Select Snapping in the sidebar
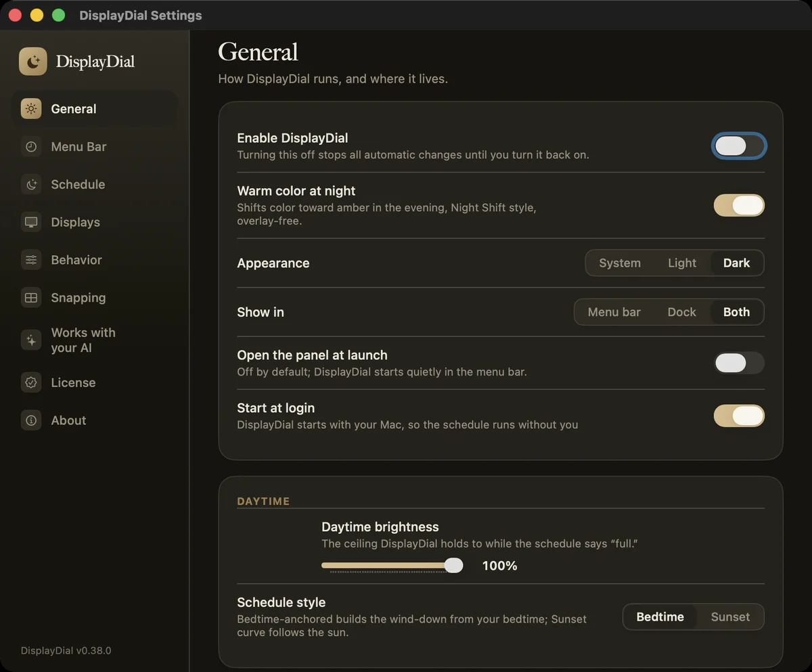Screen dimensions: 812x672 95,298
